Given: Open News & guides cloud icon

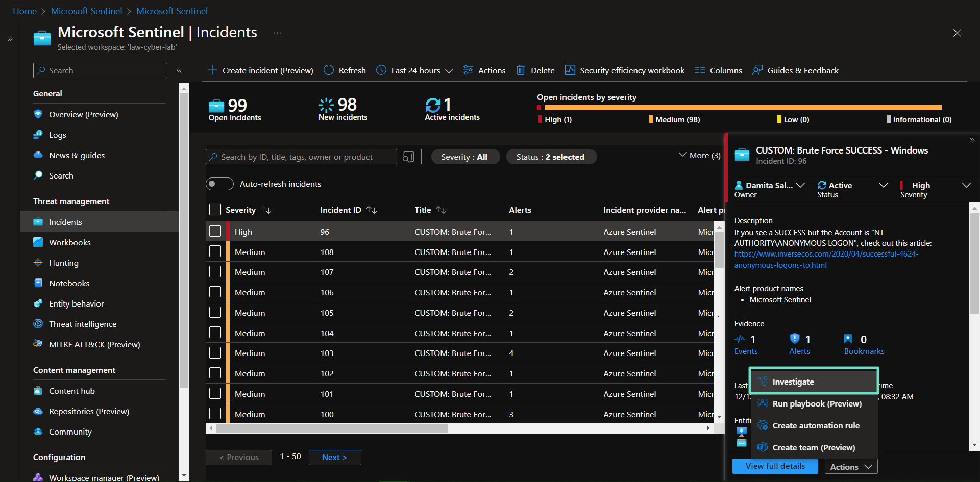Looking at the screenshot, I should pos(38,155).
